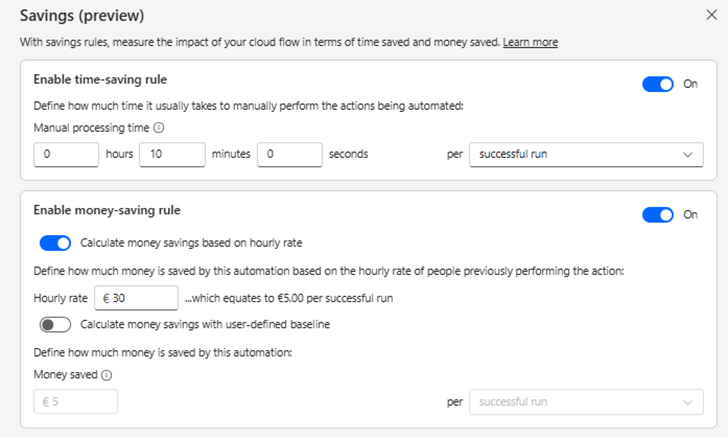Image resolution: width=728 pixels, height=438 pixels.
Task: Click the 'Calculate money savings with user-defined baseline' label
Action: [x=204, y=324]
